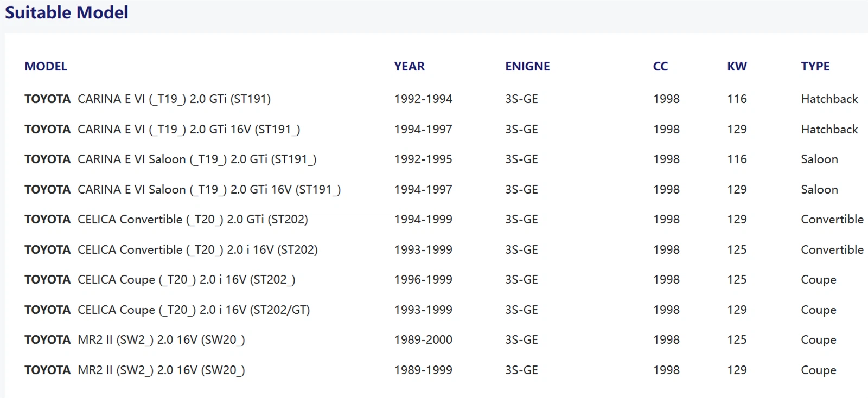Click 3S-GE engine in the 1996-1999 row
The image size is (868, 398).
(521, 280)
